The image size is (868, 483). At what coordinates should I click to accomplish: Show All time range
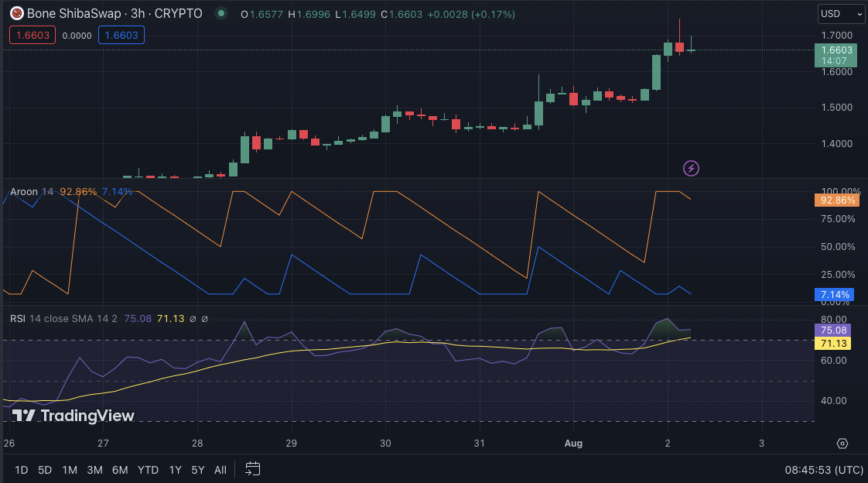[x=220, y=470]
